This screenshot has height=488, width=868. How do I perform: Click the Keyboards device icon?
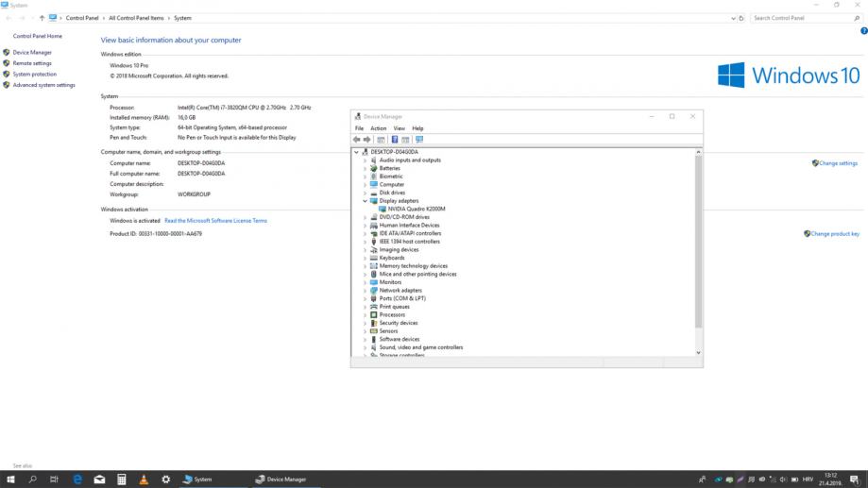(x=374, y=258)
